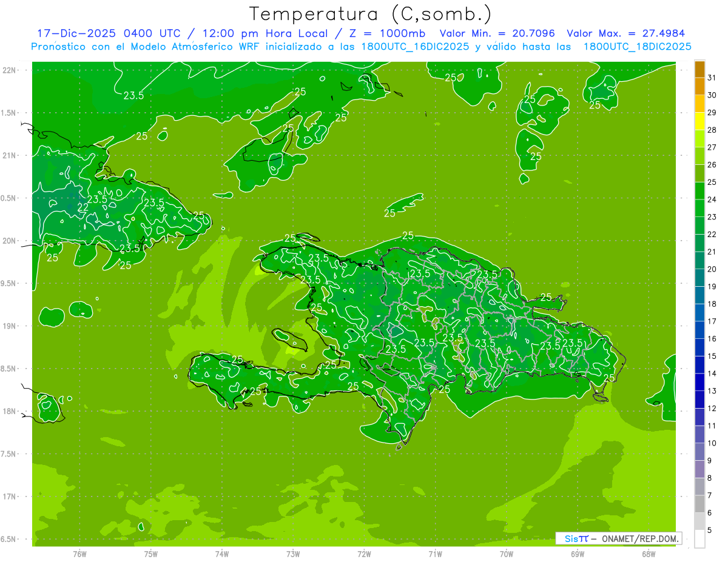
Task: Click the "SisTT – ONAMET/REP.DOM." credit box
Action: point(619,538)
